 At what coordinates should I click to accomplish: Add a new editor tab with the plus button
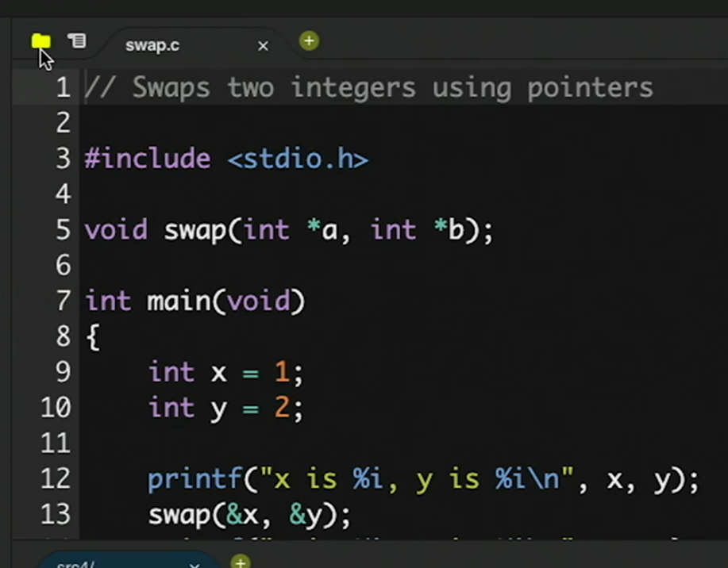pos(309,40)
